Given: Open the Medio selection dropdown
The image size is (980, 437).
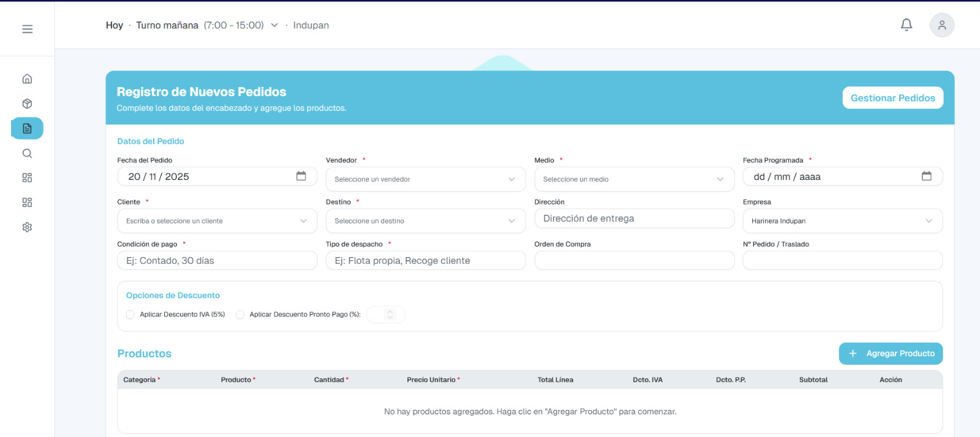Looking at the screenshot, I should (633, 179).
